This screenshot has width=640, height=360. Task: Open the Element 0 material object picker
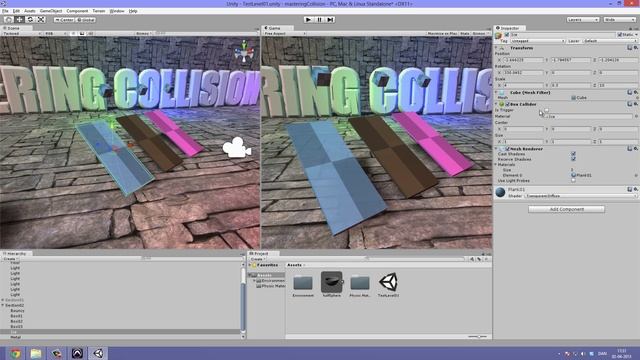[636, 175]
